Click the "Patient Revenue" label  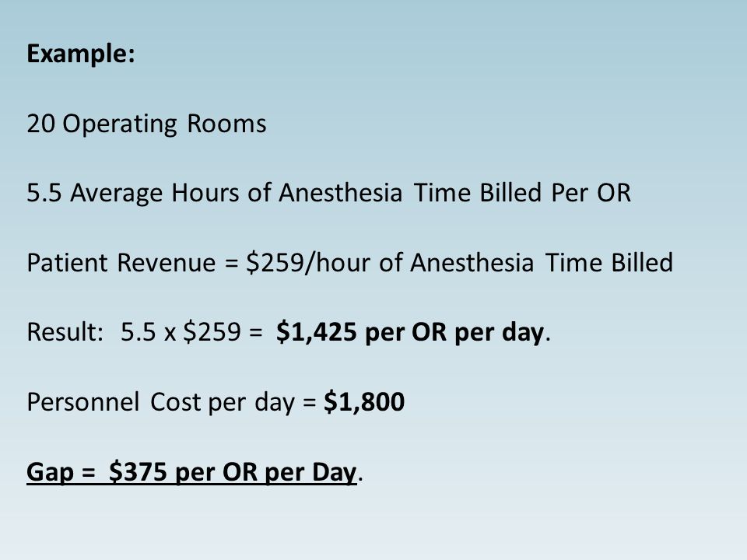[x=121, y=263]
